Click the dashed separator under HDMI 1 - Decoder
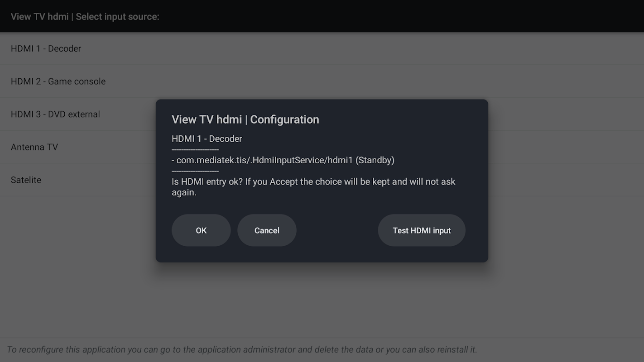644x362 pixels. click(x=195, y=150)
